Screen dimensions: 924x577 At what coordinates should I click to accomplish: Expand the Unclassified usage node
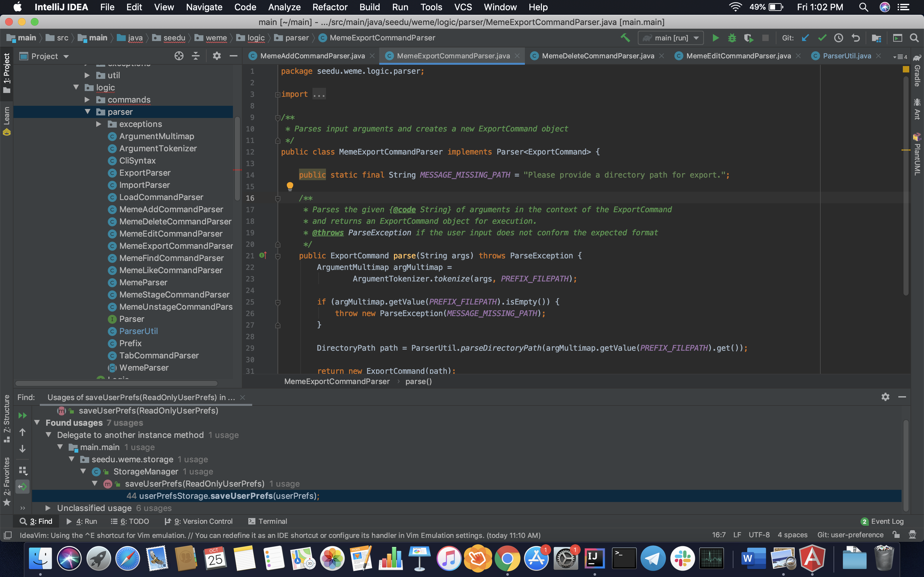(48, 508)
